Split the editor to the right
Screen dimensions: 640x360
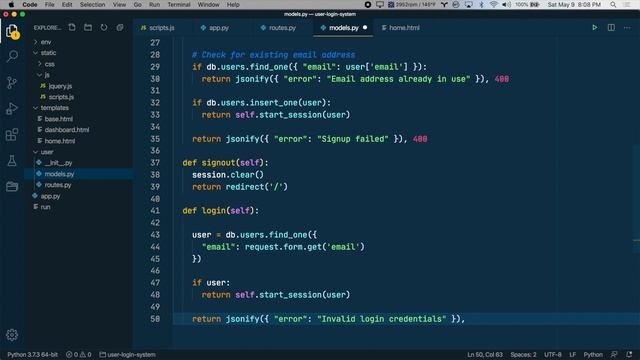[x=611, y=27]
